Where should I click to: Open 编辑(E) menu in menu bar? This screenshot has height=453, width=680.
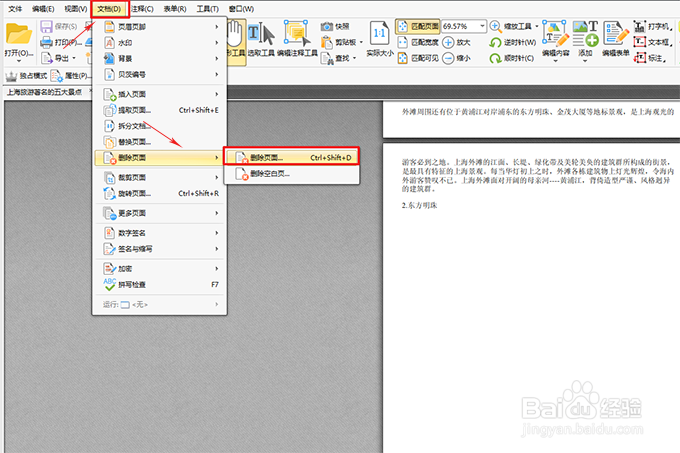[43, 9]
